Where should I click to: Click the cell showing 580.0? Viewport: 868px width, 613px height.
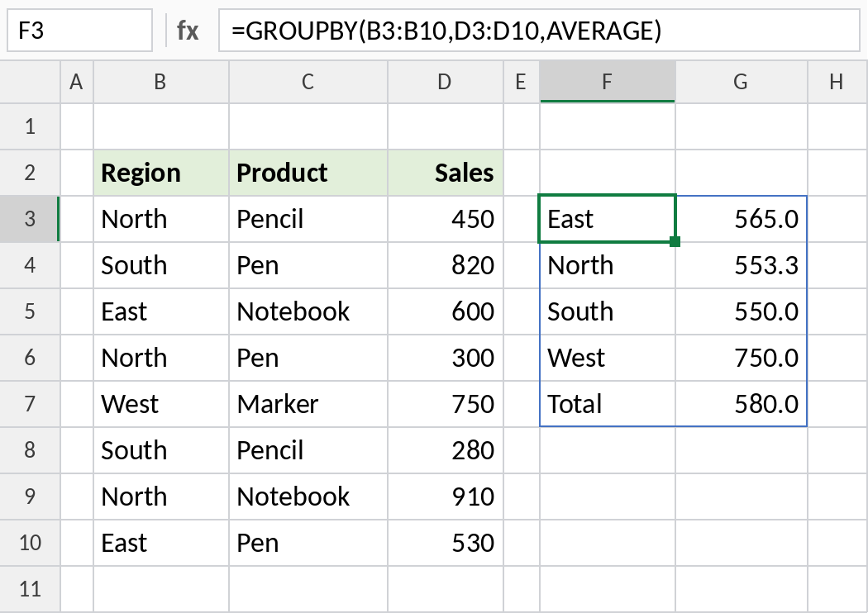742,404
